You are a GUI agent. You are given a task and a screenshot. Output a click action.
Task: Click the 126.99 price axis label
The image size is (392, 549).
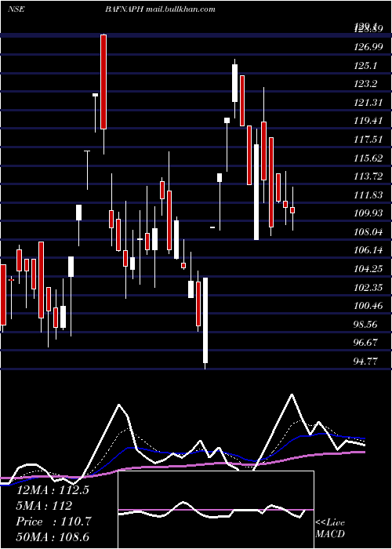(368, 46)
